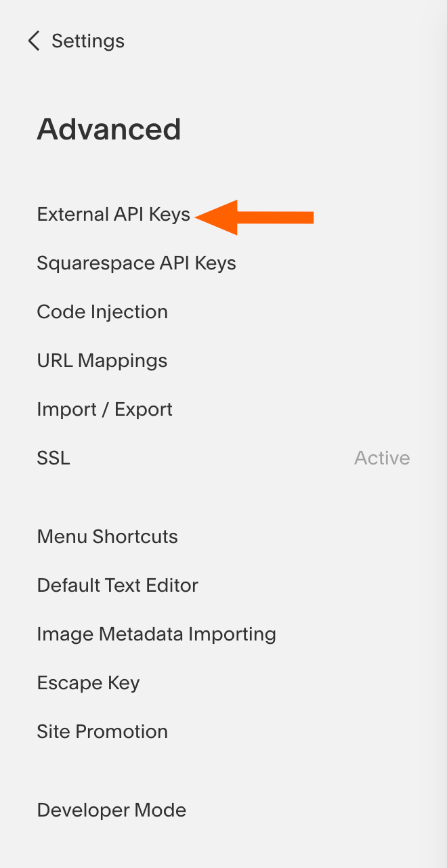
Task: Open the SSL settings
Action: click(54, 458)
